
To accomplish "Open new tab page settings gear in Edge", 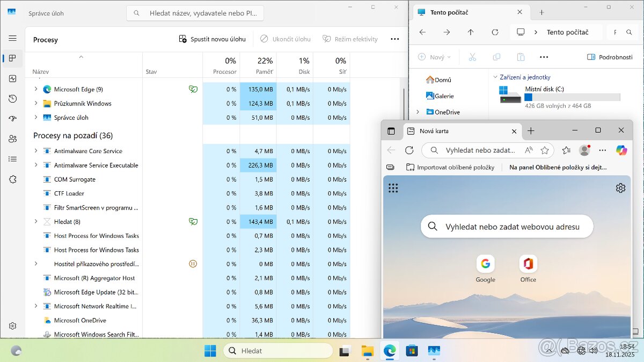I will pos(620,187).
